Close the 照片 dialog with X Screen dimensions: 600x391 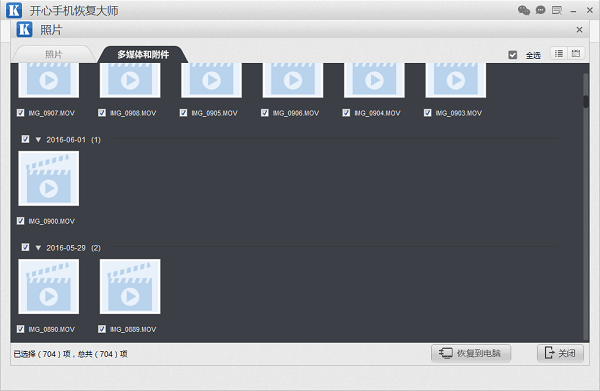pos(579,30)
